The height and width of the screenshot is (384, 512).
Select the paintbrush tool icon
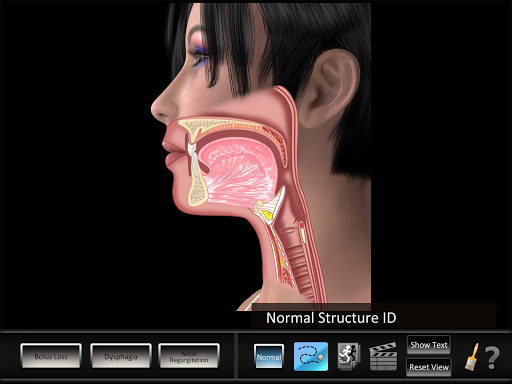pyautogui.click(x=472, y=357)
